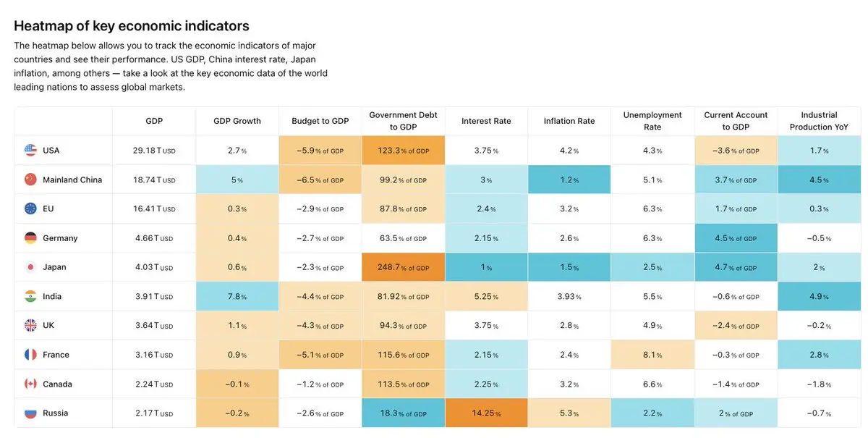The image size is (868, 438).
Task: Click the UK flag icon
Action: pyautogui.click(x=30, y=326)
